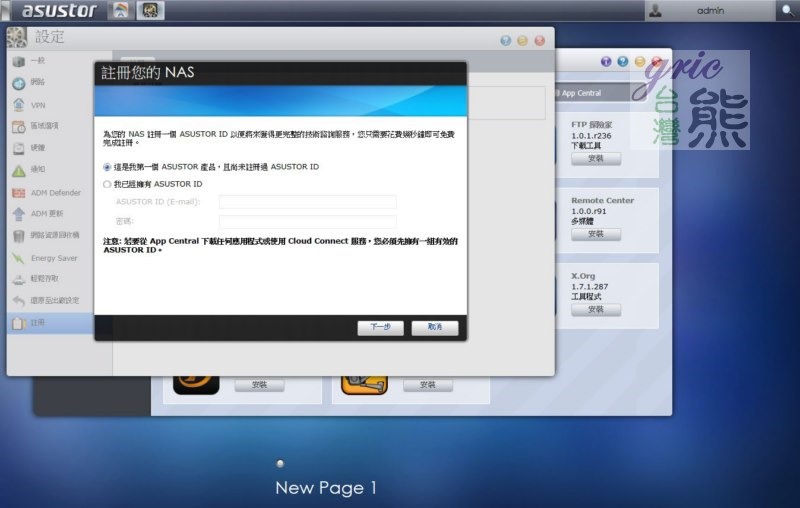The width and height of the screenshot is (800, 508).
Task: Minimize App Central with yellow button
Action: 639,62
